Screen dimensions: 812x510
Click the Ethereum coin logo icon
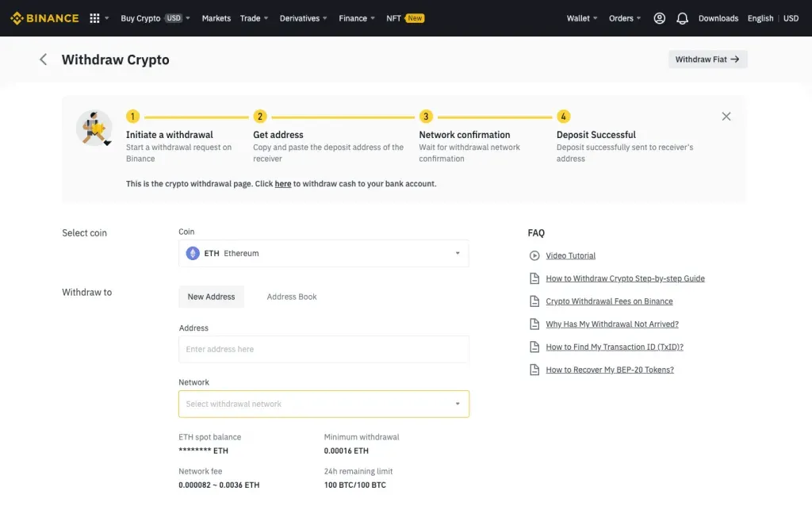(193, 253)
